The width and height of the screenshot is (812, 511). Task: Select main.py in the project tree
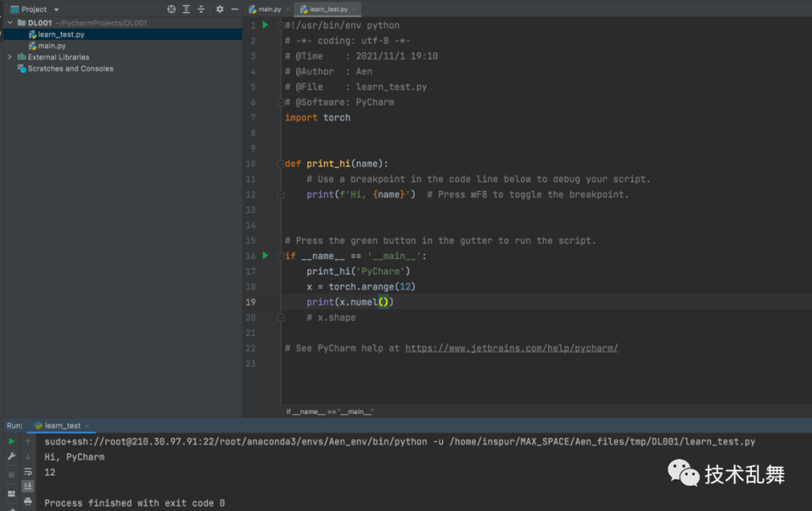click(x=123, y=46)
